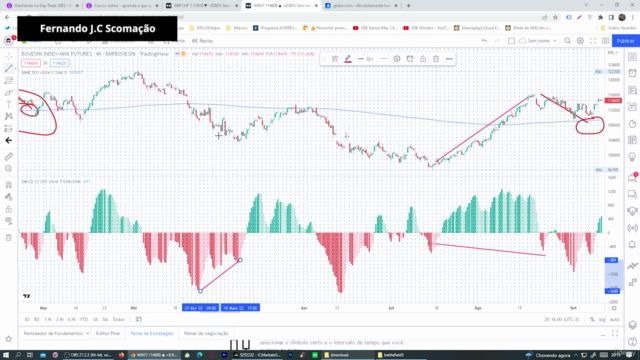Set time range to 1D
The width and height of the screenshot is (640, 360).
pos(27,320)
